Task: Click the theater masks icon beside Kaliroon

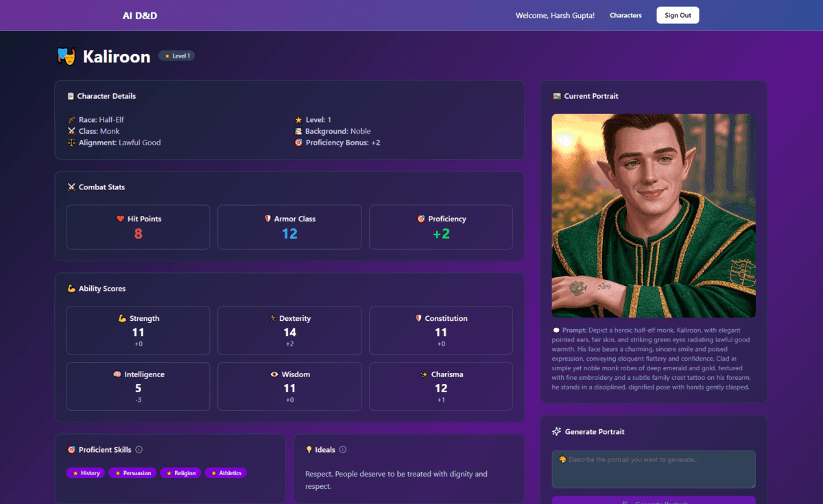Action: click(67, 56)
